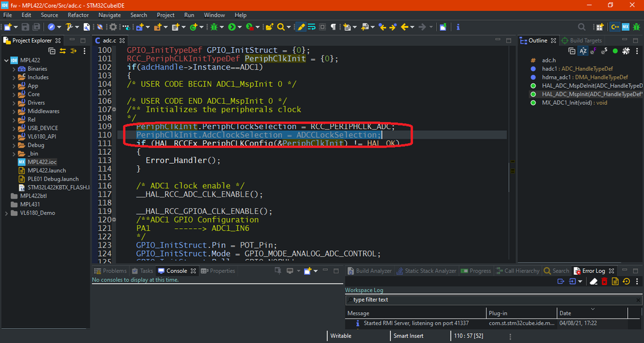The height and width of the screenshot is (343, 644).
Task: Switch to the Build Analyzer tab
Action: (369, 271)
